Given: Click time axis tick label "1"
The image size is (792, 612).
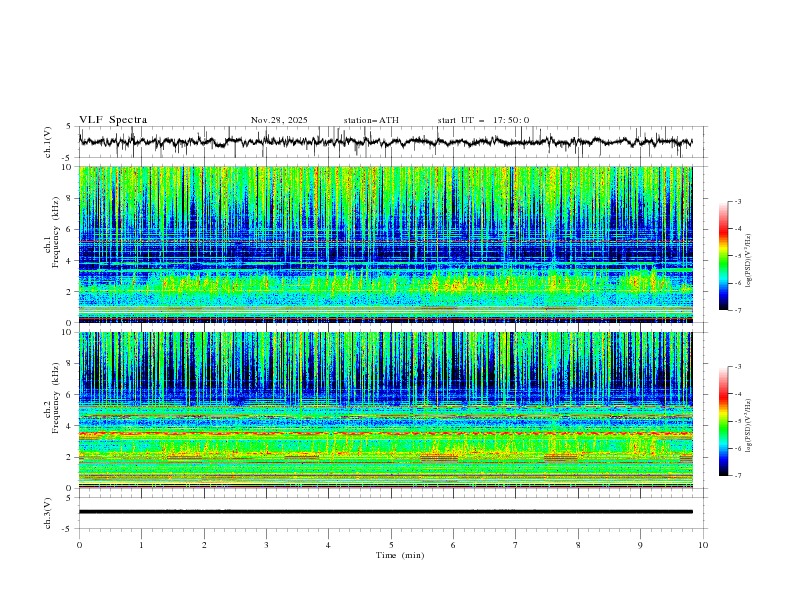Looking at the screenshot, I should click(141, 545).
